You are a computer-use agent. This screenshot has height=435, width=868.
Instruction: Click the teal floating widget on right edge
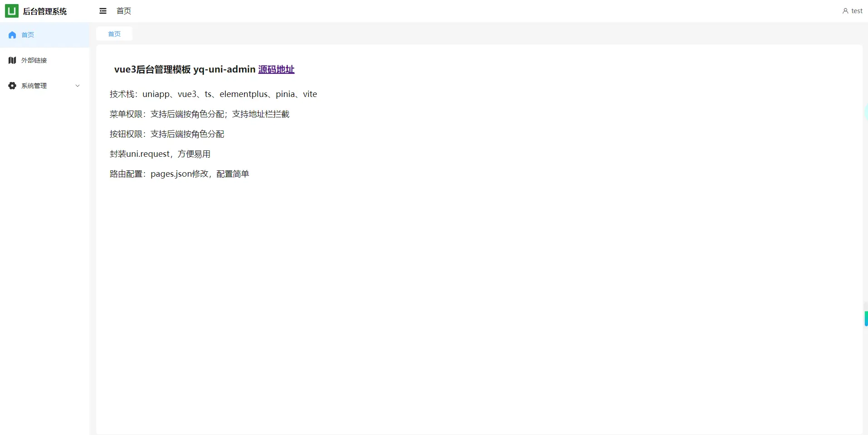(866, 319)
